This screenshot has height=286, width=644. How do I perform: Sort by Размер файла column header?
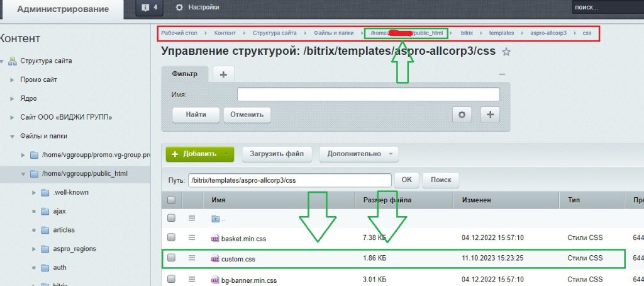tap(387, 200)
